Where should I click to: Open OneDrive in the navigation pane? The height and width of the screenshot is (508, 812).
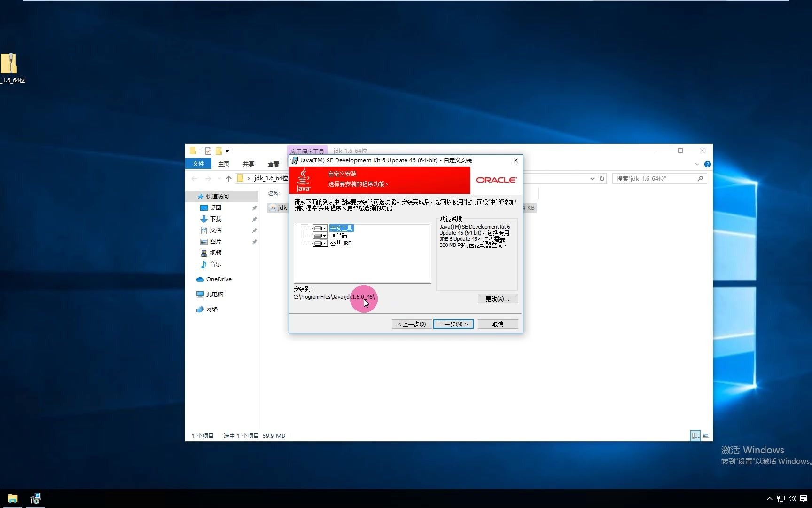point(219,279)
